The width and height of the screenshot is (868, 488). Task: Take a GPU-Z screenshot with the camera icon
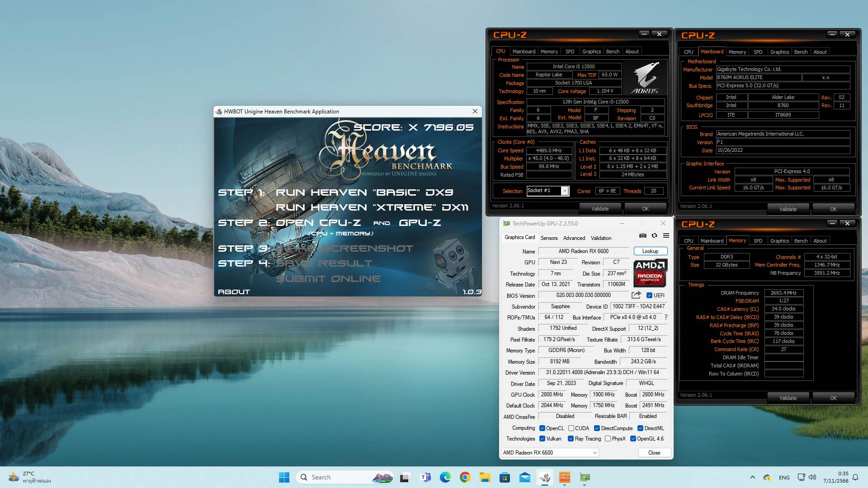[642, 235]
